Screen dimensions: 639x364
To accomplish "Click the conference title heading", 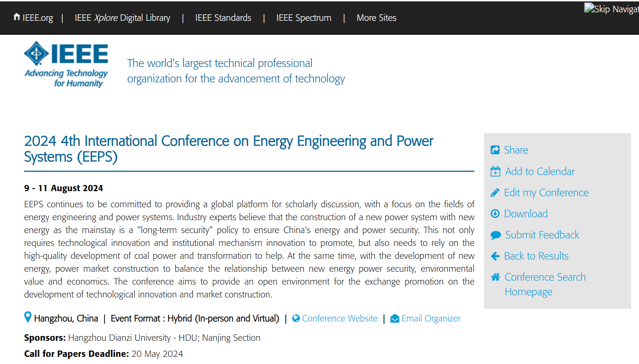I will (228, 149).
